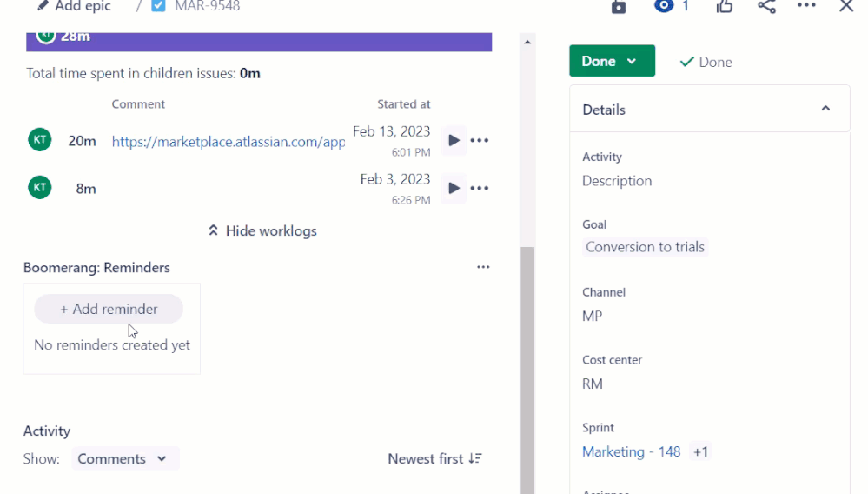
Task: Open more options for Feb 3 worklog
Action: coord(480,189)
